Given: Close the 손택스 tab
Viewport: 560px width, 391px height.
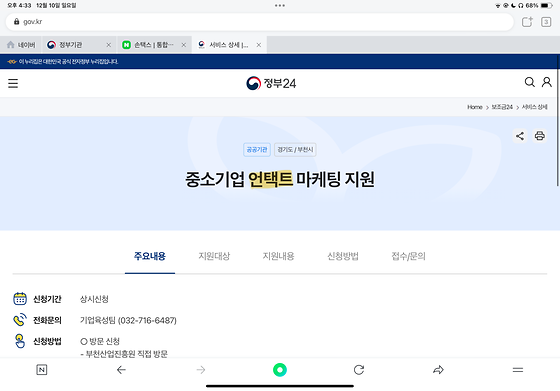Looking at the screenshot, I should [184, 45].
